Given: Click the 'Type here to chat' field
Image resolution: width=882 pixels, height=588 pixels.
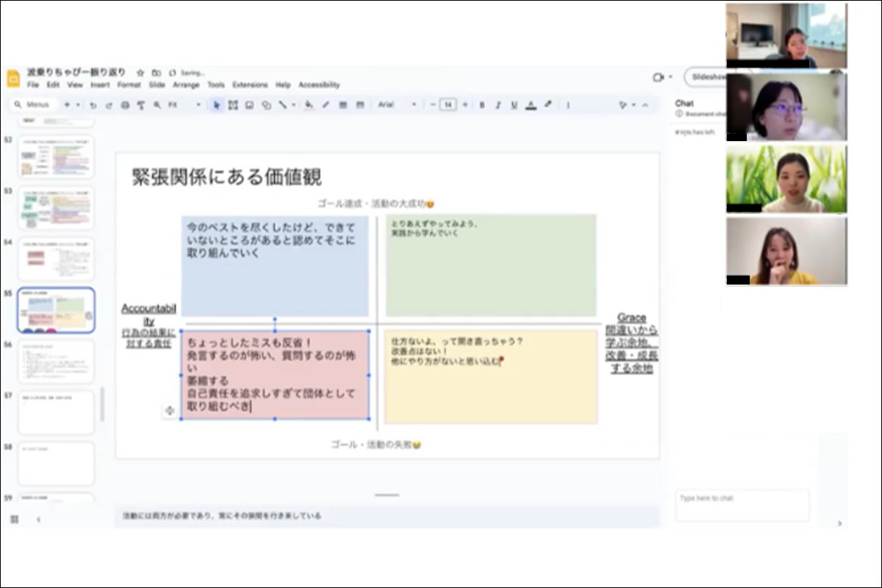Looking at the screenshot, I should [x=742, y=505].
